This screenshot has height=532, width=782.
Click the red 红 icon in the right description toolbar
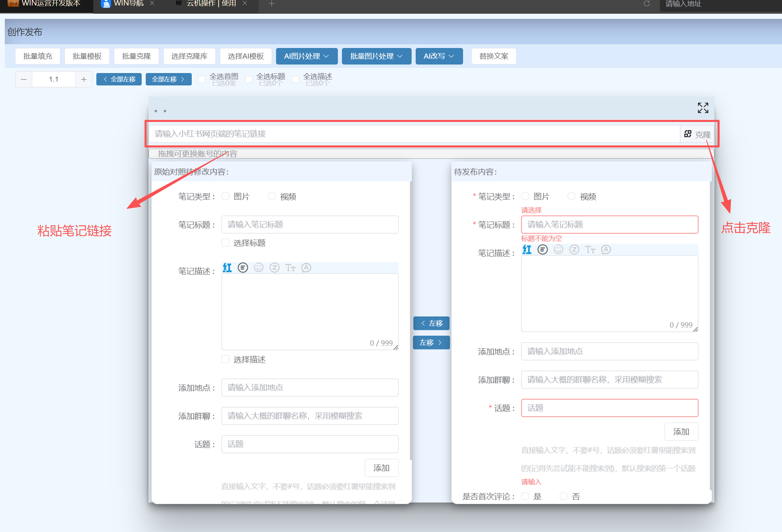click(527, 250)
